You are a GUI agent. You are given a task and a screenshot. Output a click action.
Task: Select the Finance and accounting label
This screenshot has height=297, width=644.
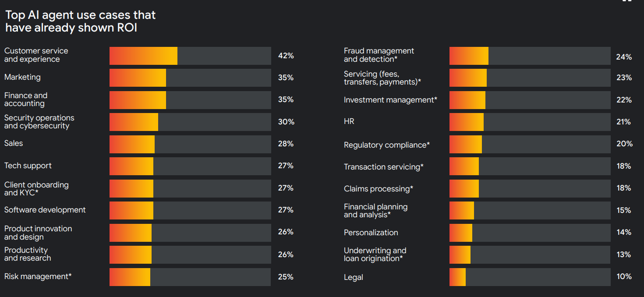tap(26, 99)
